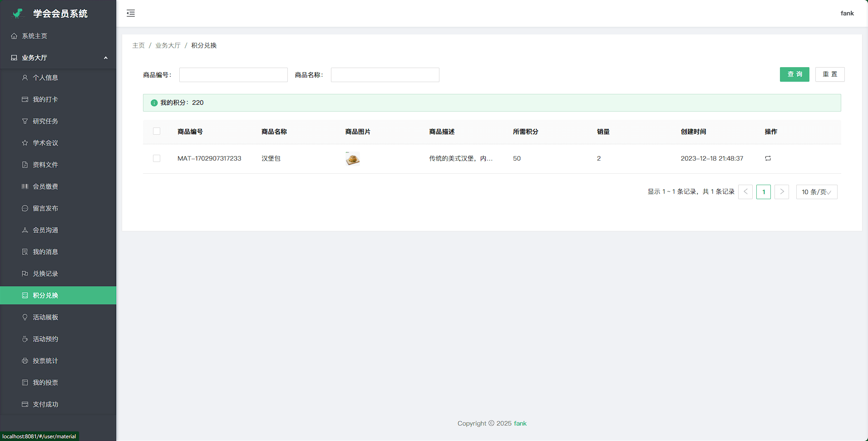Viewport: 868px width, 441px height.
Task: Click the dinosaur logo icon
Action: (x=18, y=14)
